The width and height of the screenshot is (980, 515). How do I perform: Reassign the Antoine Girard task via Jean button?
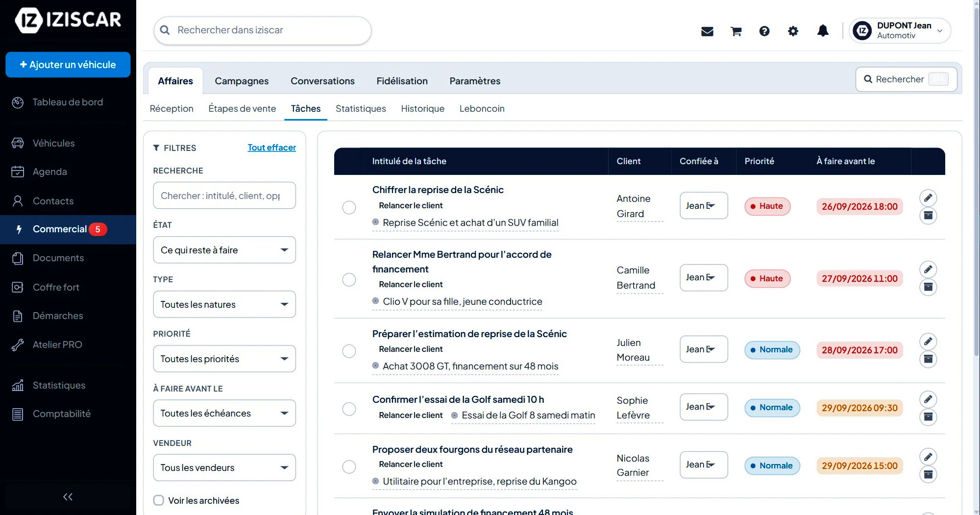click(x=704, y=206)
